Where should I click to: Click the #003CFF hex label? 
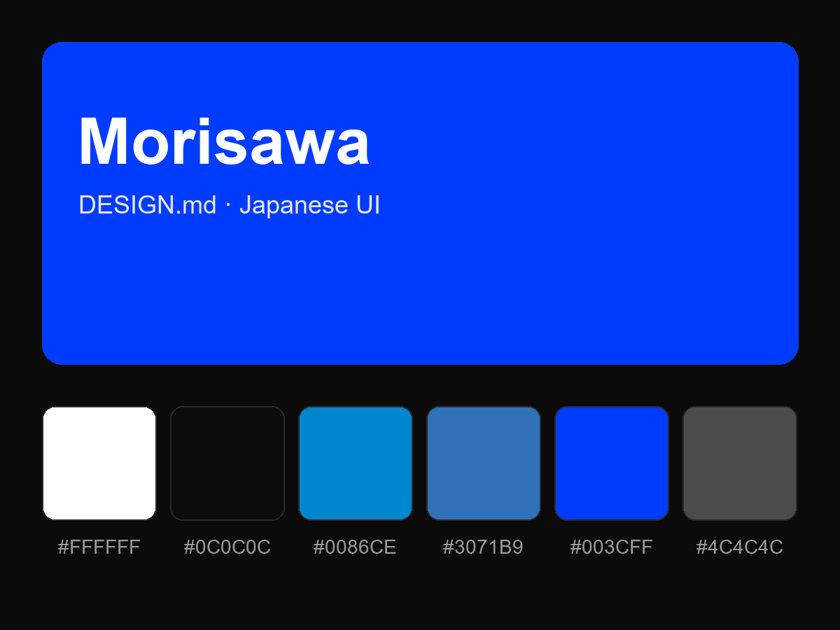pos(611,547)
